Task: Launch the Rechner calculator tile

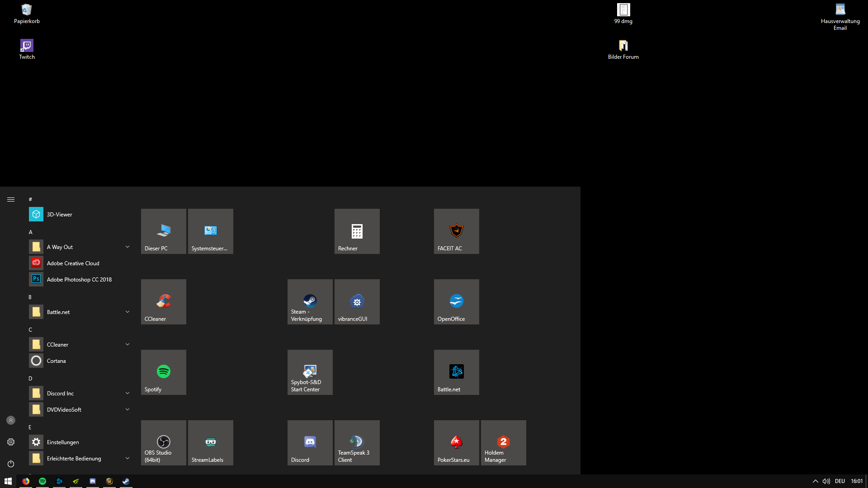Action: (x=357, y=231)
